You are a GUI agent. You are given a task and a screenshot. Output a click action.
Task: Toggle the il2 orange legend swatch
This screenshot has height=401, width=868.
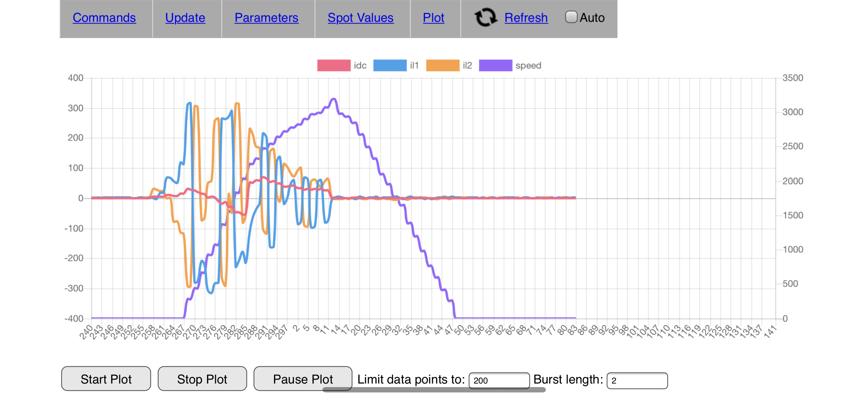click(442, 66)
